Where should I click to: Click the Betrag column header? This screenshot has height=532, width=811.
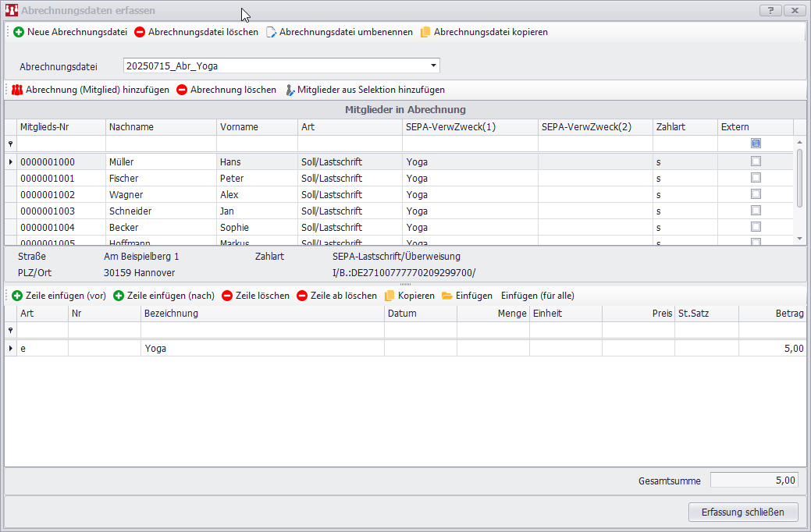(x=773, y=314)
